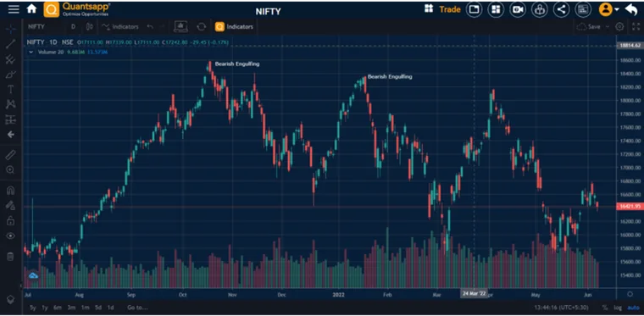
Task: Open the dashboard layout icon
Action: pyautogui.click(x=496, y=9)
